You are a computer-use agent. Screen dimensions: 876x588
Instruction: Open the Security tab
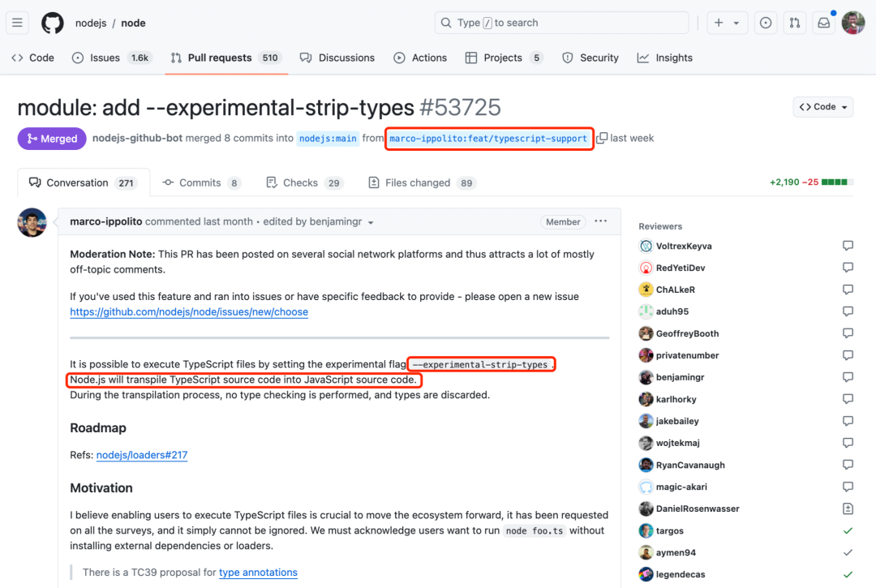tap(590, 58)
